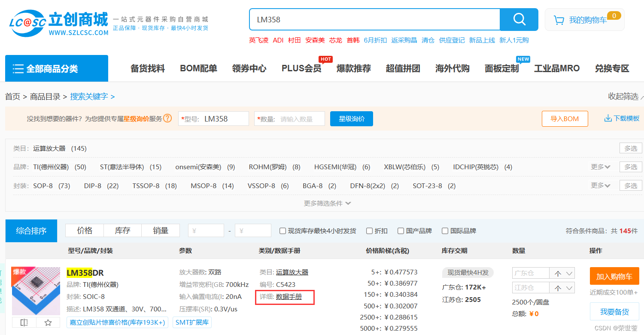Open the LM358DR product thumbnail
This screenshot has height=335, width=644.
36,291
